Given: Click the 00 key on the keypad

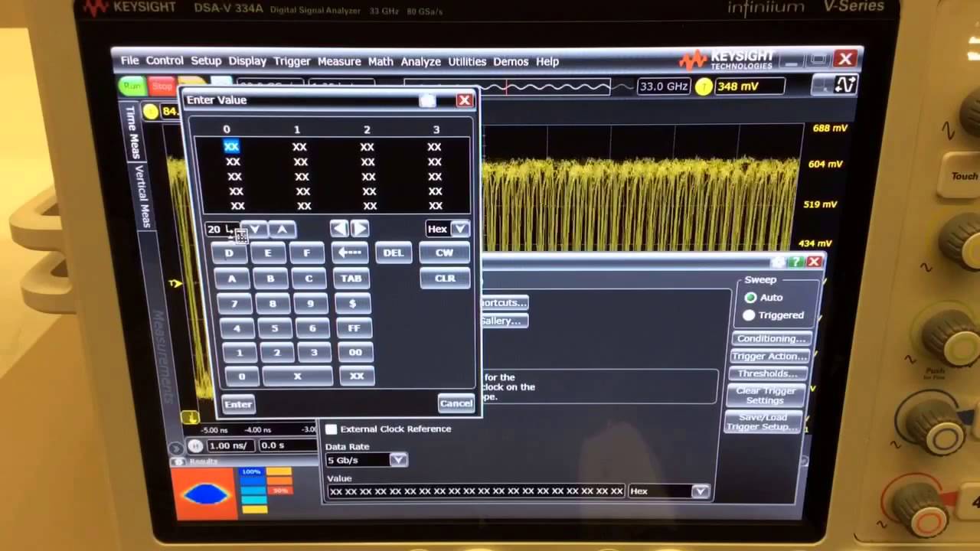Looking at the screenshot, I should tap(355, 352).
